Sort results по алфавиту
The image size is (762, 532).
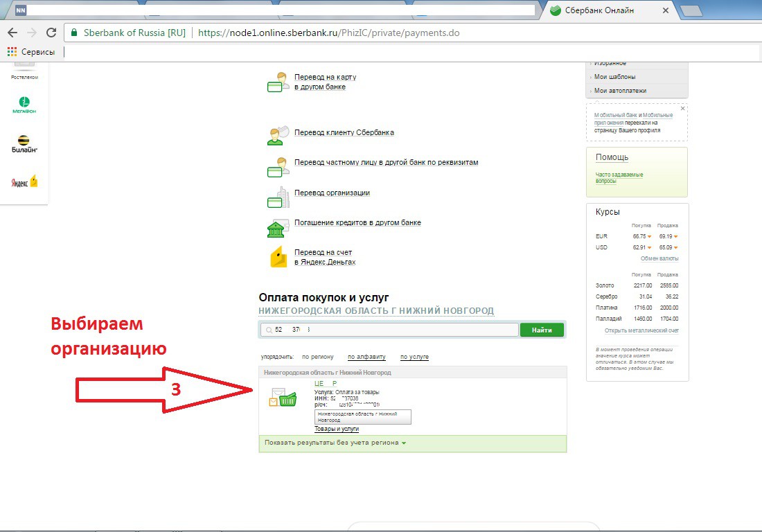pyautogui.click(x=366, y=357)
